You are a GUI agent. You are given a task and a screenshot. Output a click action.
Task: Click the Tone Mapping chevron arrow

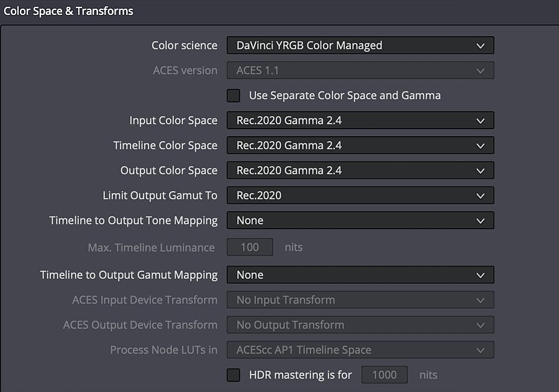pos(481,221)
